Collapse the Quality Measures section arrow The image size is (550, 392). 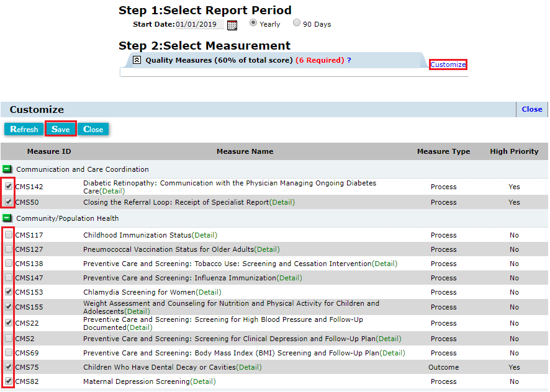tap(137, 60)
